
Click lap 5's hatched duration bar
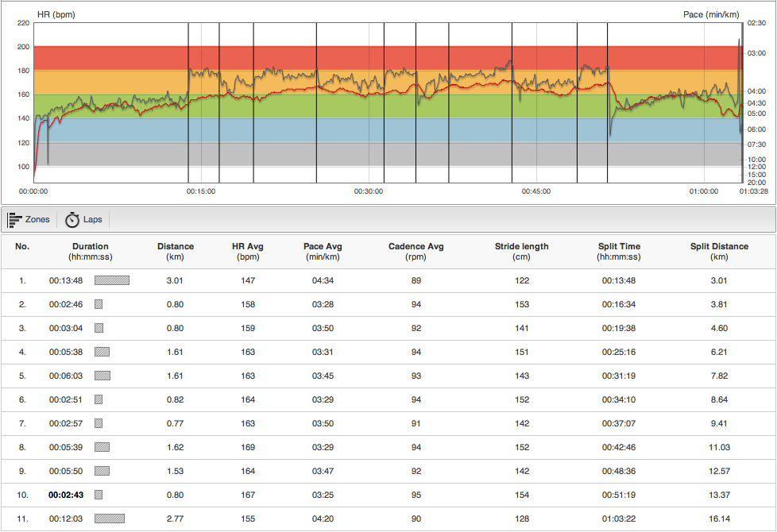(102, 376)
